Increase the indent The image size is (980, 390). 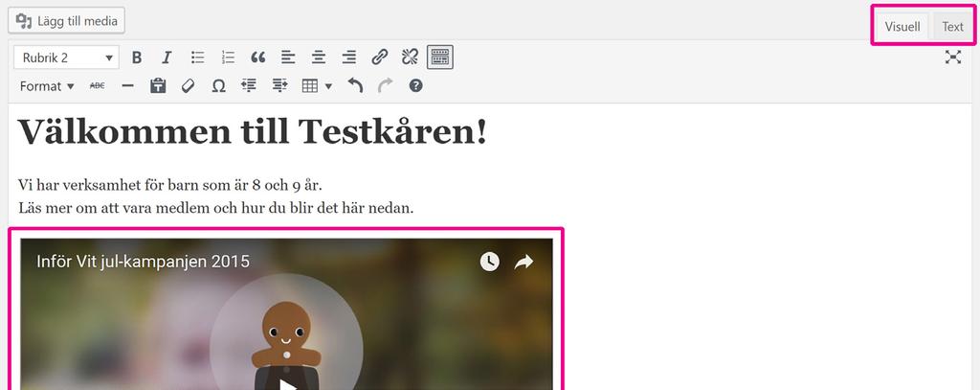[279, 86]
